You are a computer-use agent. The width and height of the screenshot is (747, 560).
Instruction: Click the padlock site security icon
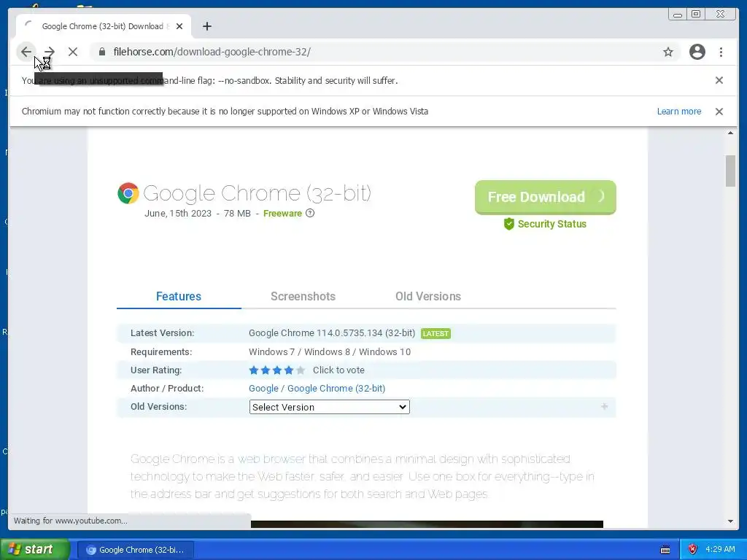(102, 52)
